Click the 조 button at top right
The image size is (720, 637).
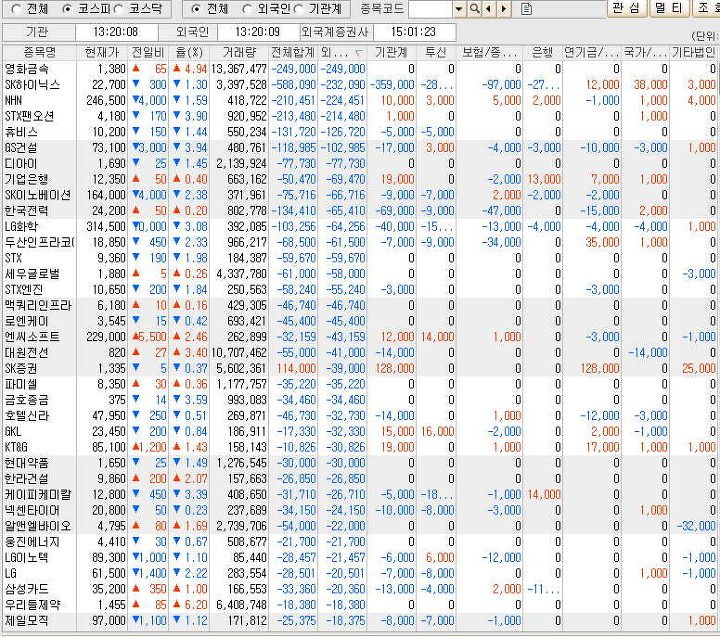706,8
